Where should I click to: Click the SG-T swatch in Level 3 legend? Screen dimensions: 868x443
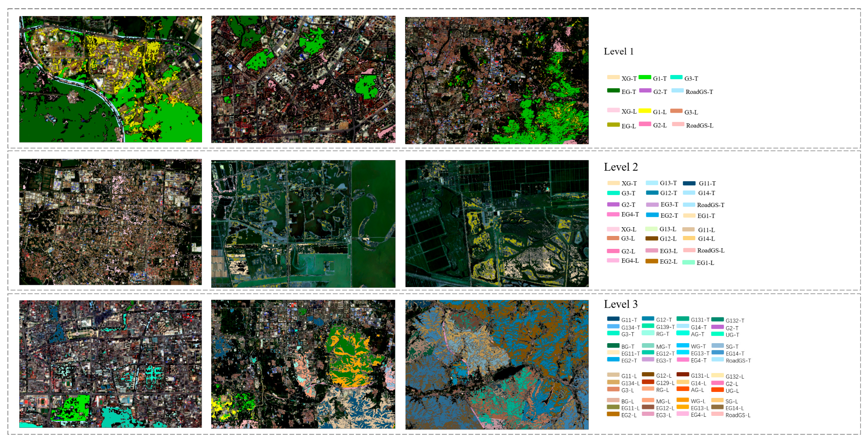(x=718, y=345)
